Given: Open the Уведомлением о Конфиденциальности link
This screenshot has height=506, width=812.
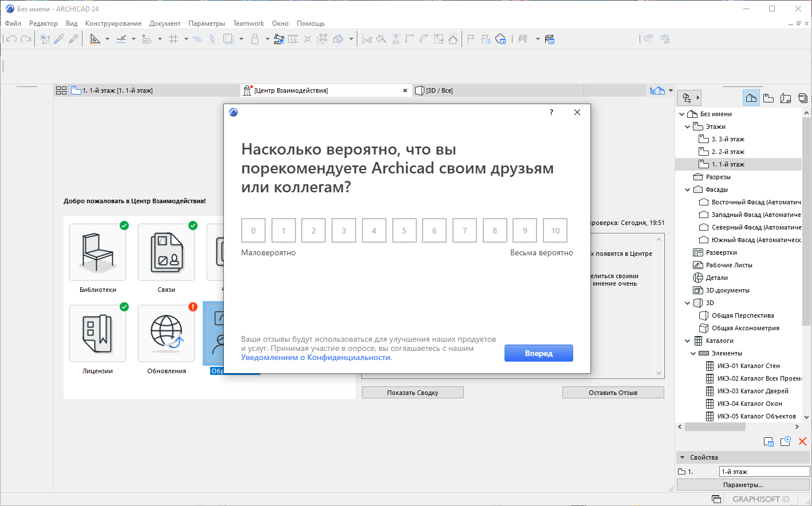Looking at the screenshot, I should point(316,357).
